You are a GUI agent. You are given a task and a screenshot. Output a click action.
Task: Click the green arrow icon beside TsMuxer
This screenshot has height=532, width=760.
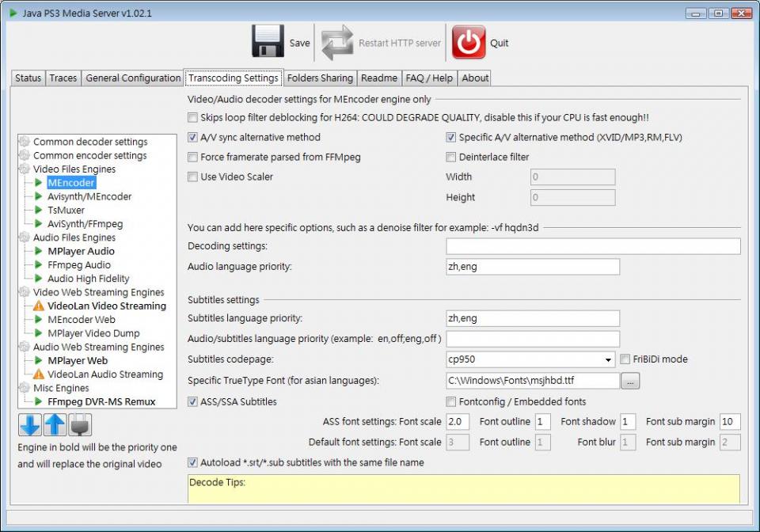point(38,210)
